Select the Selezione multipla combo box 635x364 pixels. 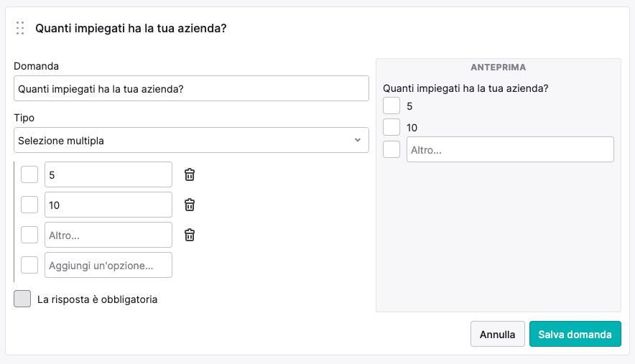[x=191, y=140]
